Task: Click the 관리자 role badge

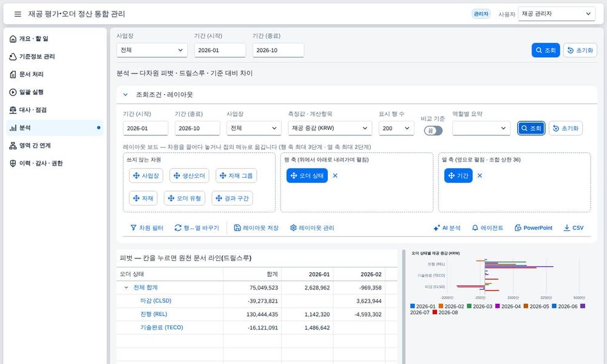Action: [481, 14]
